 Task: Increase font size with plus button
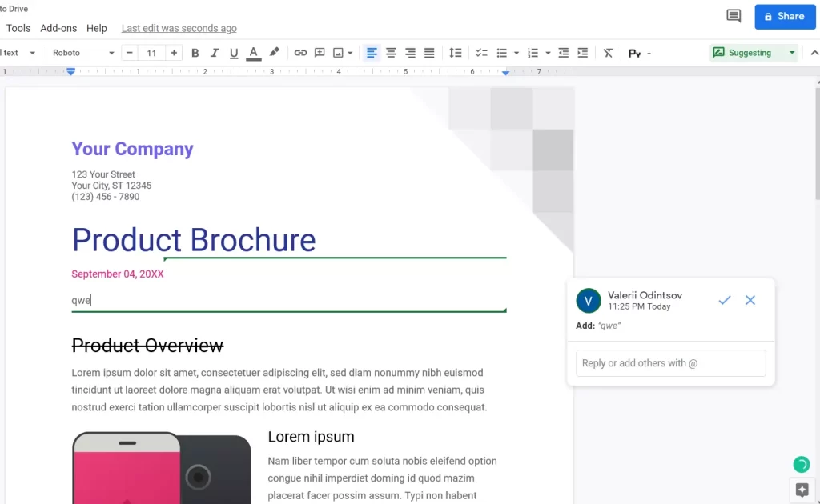pyautogui.click(x=174, y=53)
